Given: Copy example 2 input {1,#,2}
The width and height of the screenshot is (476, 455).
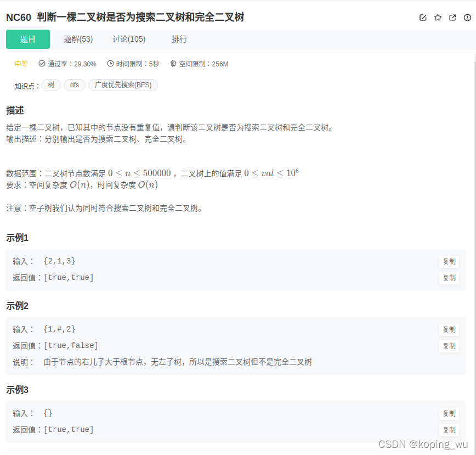Looking at the screenshot, I should click(x=449, y=329).
